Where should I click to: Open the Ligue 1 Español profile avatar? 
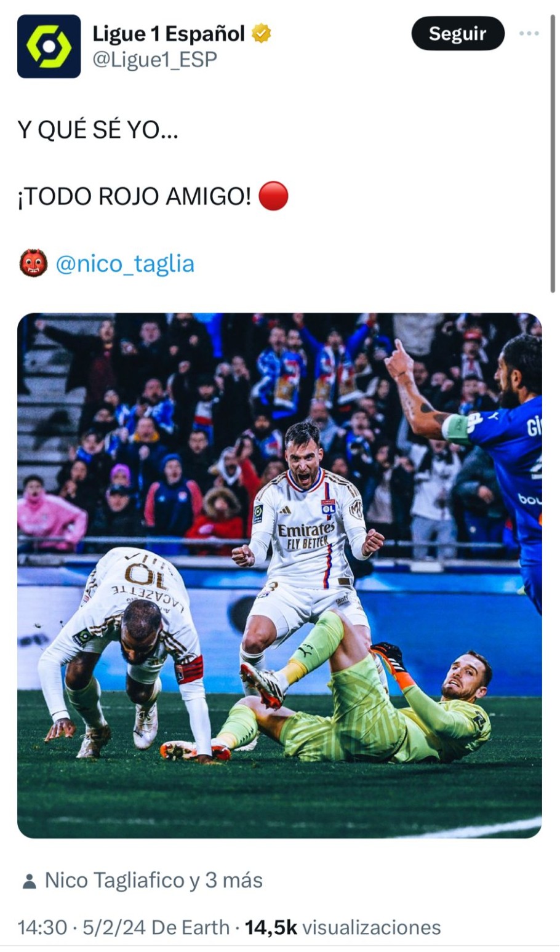49,46
